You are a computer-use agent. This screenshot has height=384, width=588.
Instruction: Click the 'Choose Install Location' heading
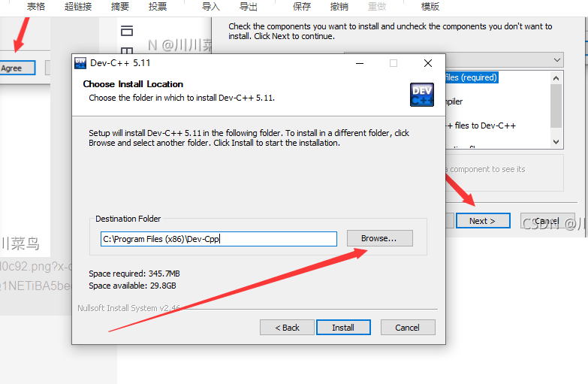pyautogui.click(x=133, y=84)
